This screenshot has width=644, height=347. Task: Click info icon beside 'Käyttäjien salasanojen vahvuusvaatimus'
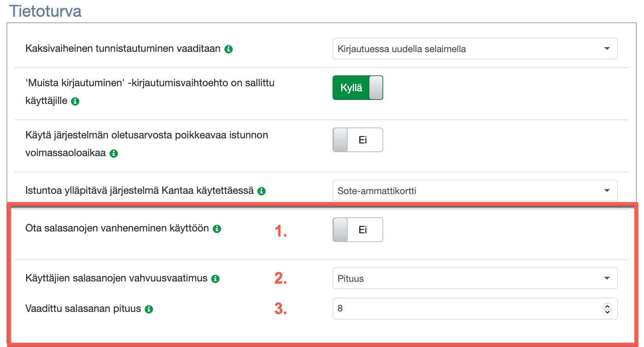pos(216,279)
